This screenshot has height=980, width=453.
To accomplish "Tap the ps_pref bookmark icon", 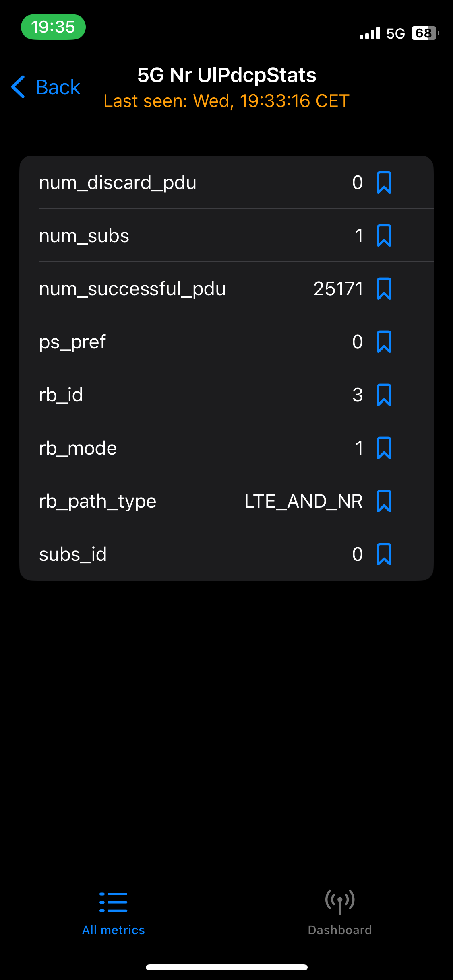I will point(384,342).
